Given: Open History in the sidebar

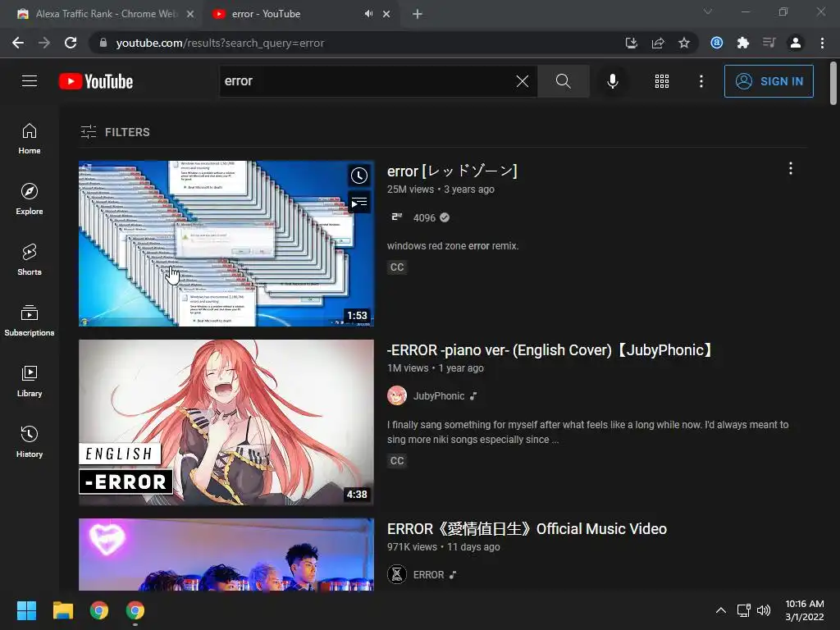Looking at the screenshot, I should [x=30, y=442].
